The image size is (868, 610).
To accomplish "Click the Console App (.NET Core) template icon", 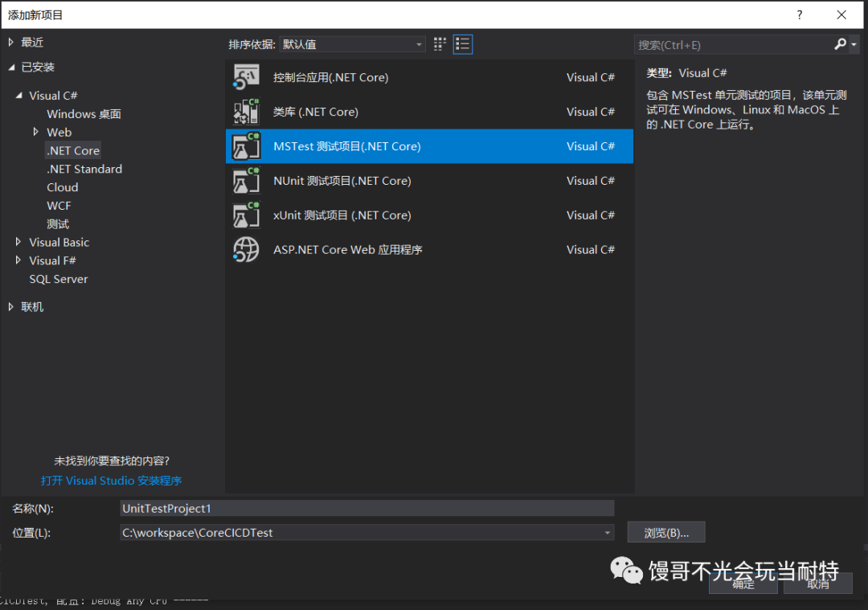I will [x=247, y=77].
